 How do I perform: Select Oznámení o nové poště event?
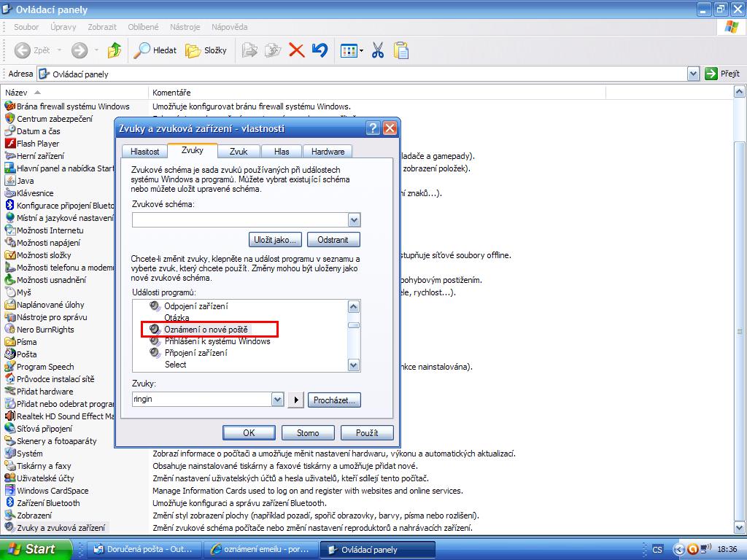tap(205, 330)
